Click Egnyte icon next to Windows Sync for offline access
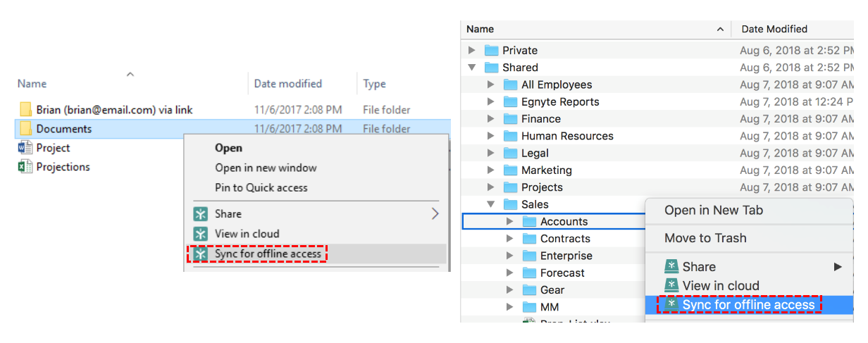The height and width of the screenshot is (343, 868). point(201,254)
